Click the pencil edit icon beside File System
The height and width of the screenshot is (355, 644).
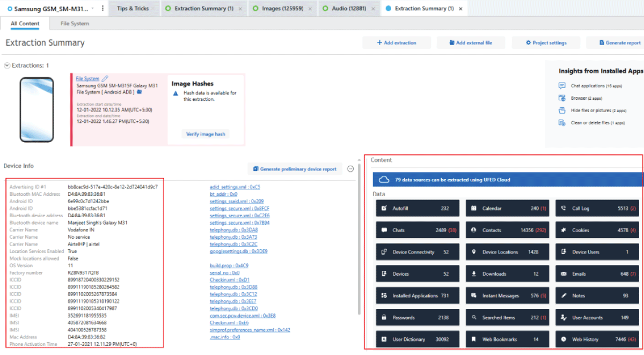105,78
